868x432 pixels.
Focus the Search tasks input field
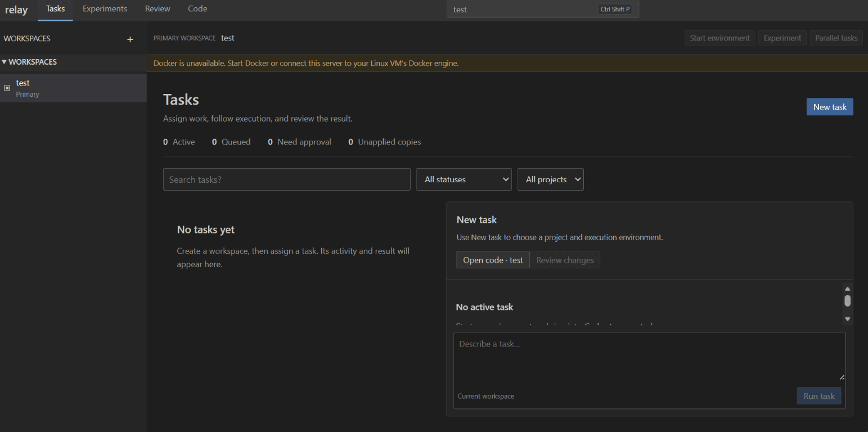coord(287,179)
